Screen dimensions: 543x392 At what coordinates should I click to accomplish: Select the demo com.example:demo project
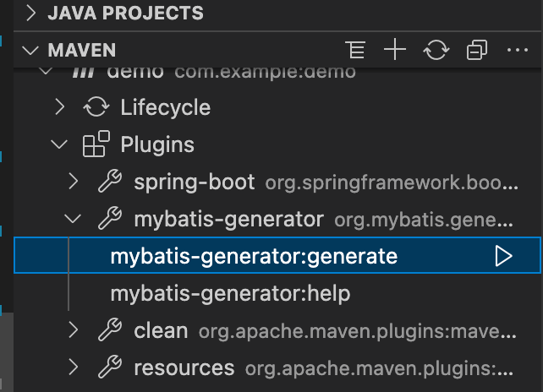(277, 73)
